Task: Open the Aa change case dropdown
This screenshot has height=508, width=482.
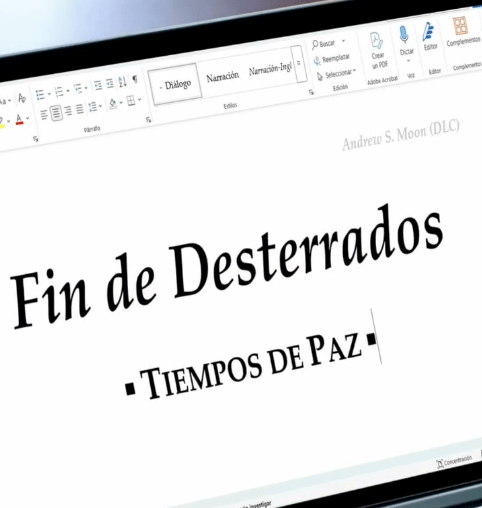Action: coord(5,101)
